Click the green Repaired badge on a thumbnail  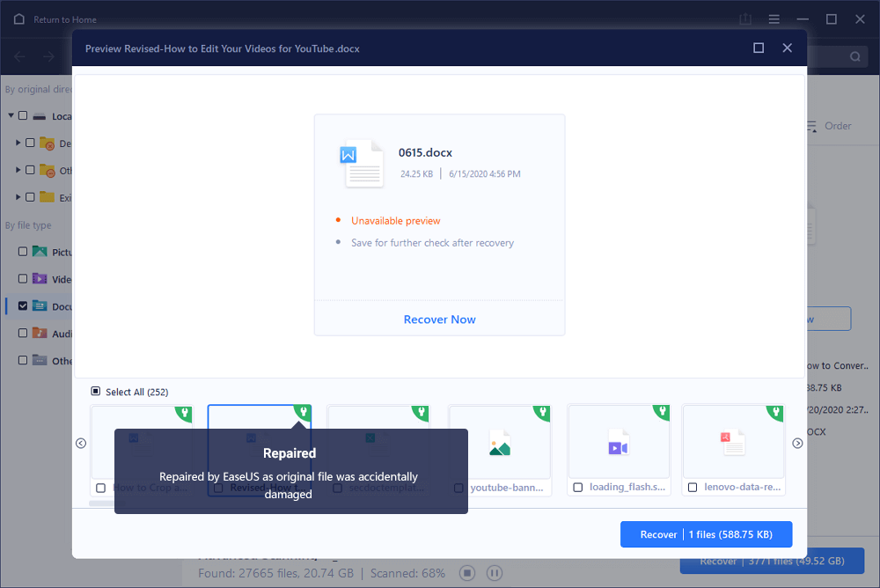pos(303,412)
